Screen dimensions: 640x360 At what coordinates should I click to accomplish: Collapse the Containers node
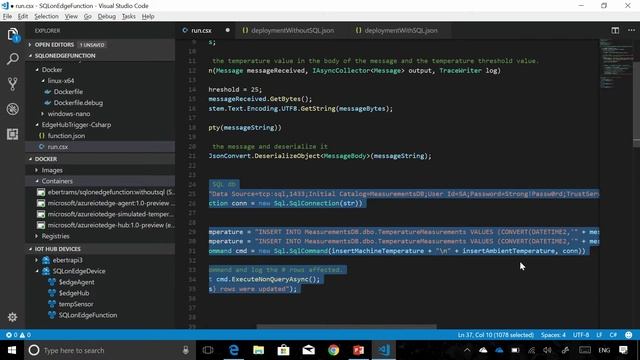tap(37, 181)
